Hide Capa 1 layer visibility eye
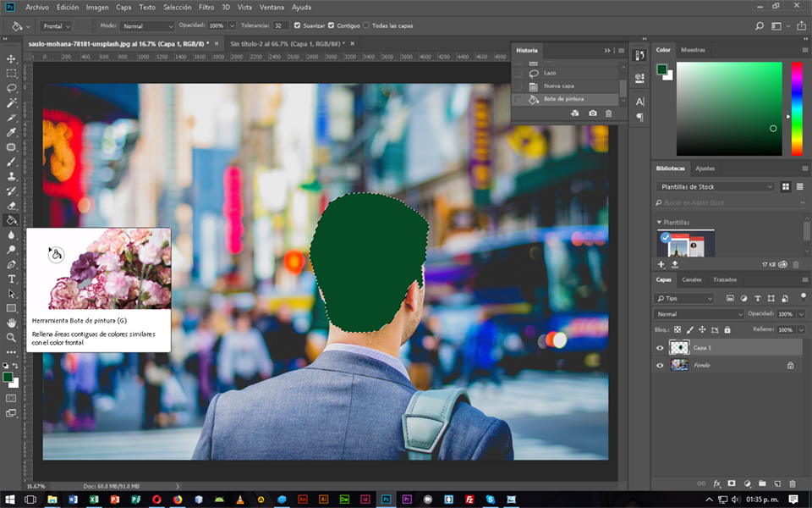 click(660, 348)
